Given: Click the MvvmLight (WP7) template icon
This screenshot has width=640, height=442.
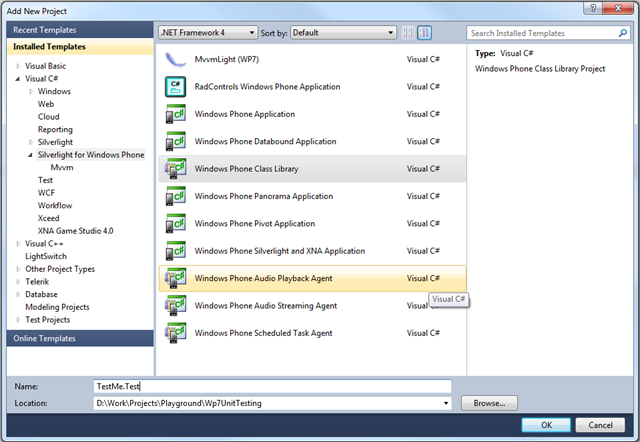Looking at the screenshot, I should [x=176, y=60].
